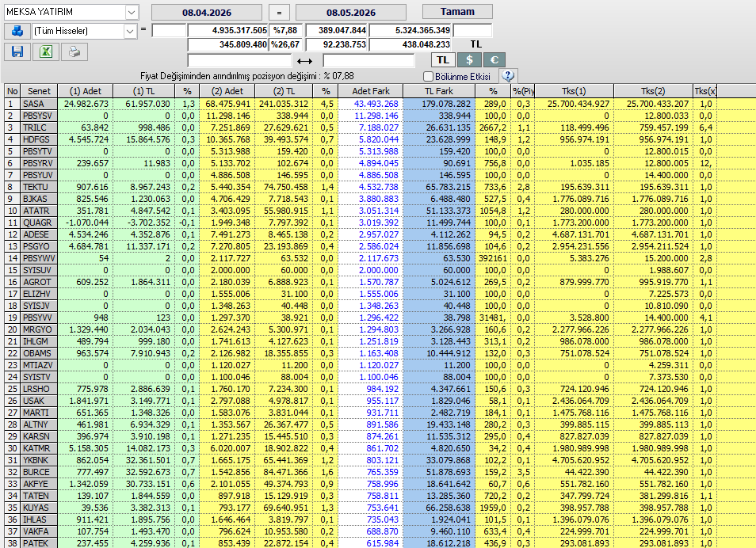Click the value 345.809.480

pos(228,44)
